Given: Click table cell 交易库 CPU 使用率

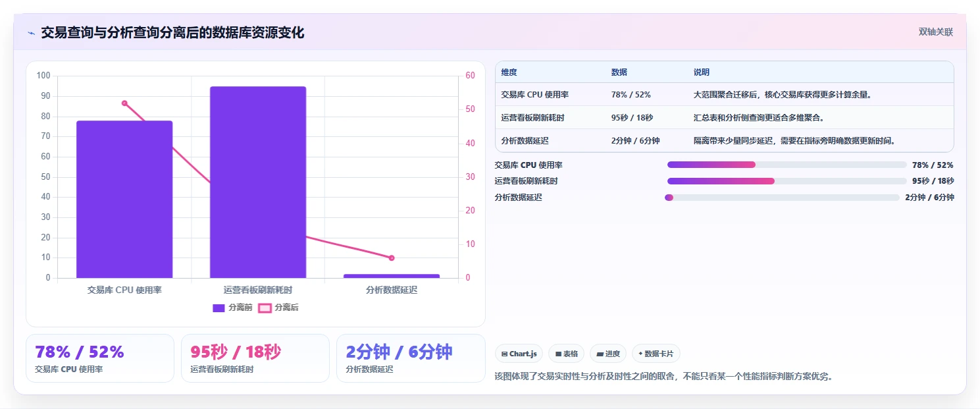Looking at the screenshot, I should coord(534,95).
